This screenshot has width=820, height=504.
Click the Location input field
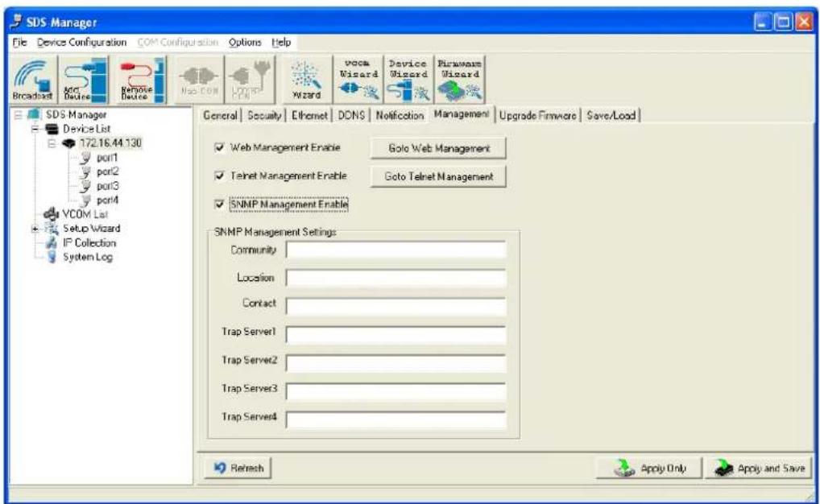tap(396, 278)
